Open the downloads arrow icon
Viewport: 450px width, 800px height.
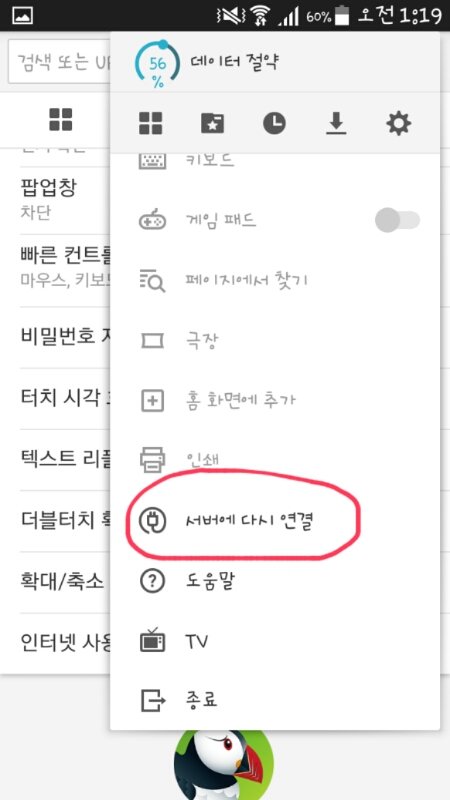pyautogui.click(x=336, y=123)
